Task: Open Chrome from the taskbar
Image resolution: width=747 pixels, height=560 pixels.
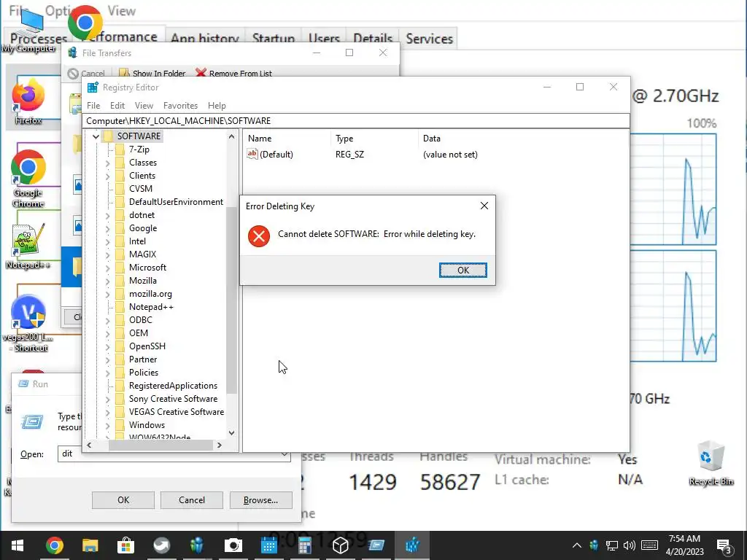Action: tap(54, 545)
